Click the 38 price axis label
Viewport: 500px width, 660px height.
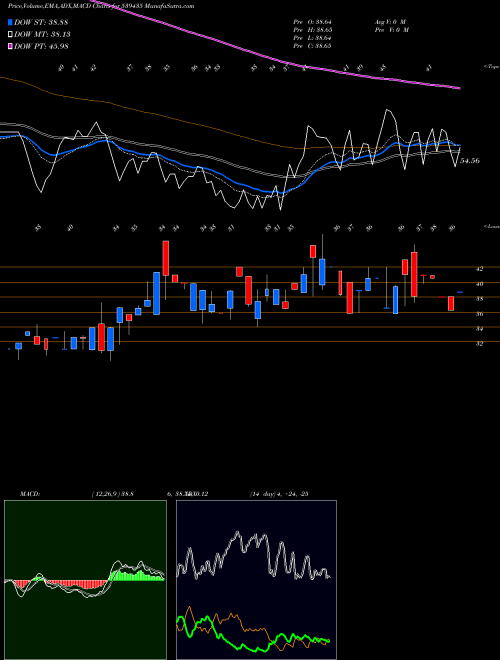(479, 299)
